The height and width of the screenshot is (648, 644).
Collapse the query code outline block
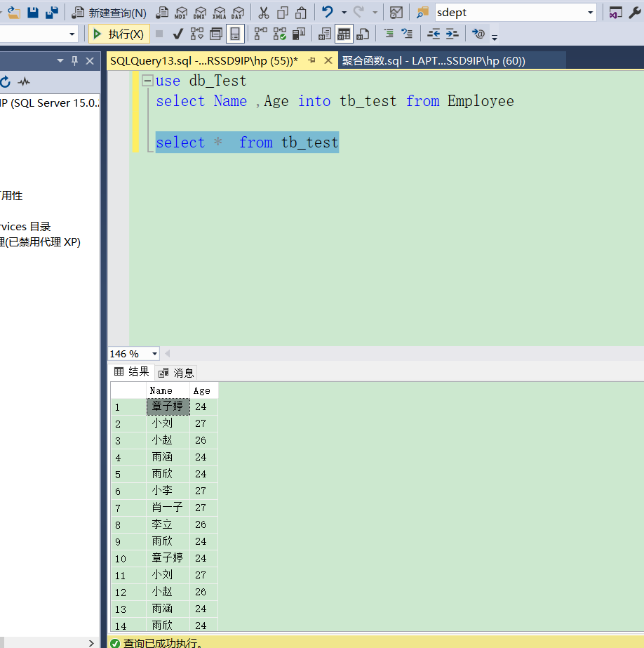[x=147, y=80]
